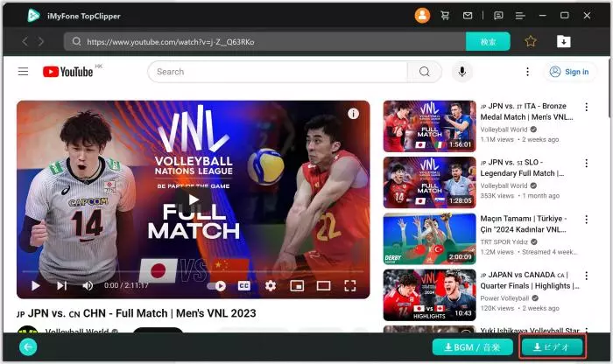The height and width of the screenshot is (364, 613).
Task: Open YouTube settings three-dot menu
Action: 527,72
